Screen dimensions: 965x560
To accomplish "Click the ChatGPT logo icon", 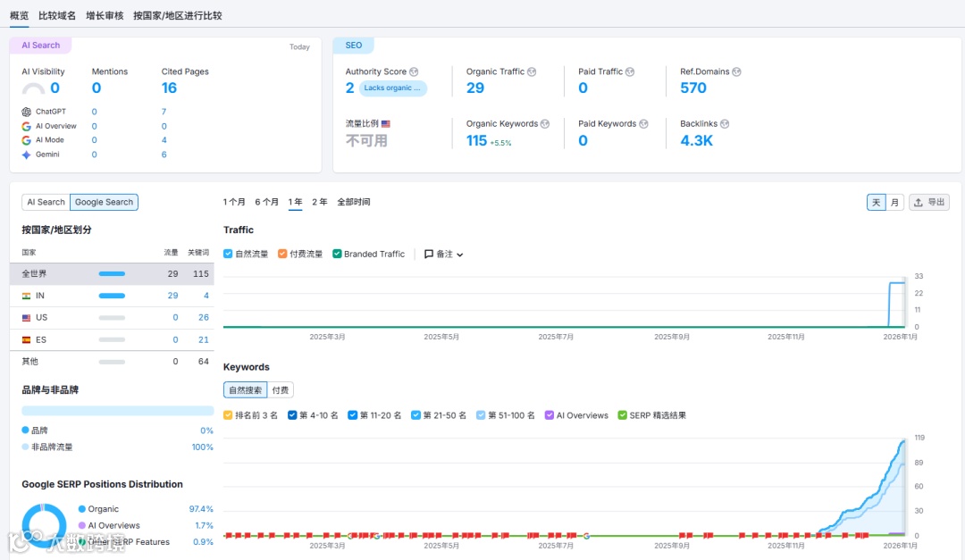I will (27, 112).
